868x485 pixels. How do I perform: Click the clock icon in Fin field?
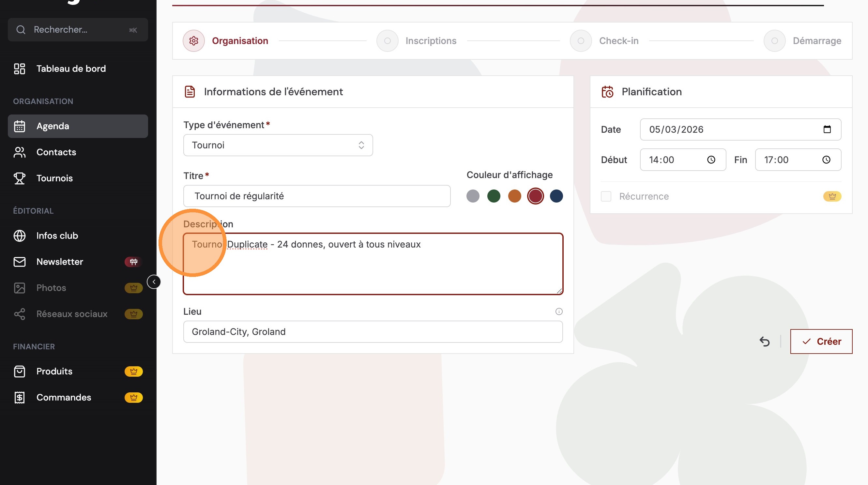coord(826,159)
